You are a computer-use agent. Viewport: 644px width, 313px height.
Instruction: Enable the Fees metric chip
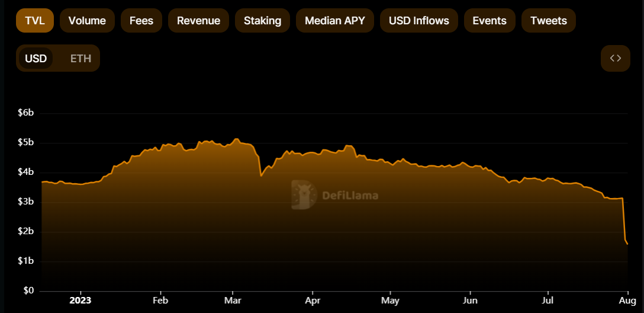(141, 21)
